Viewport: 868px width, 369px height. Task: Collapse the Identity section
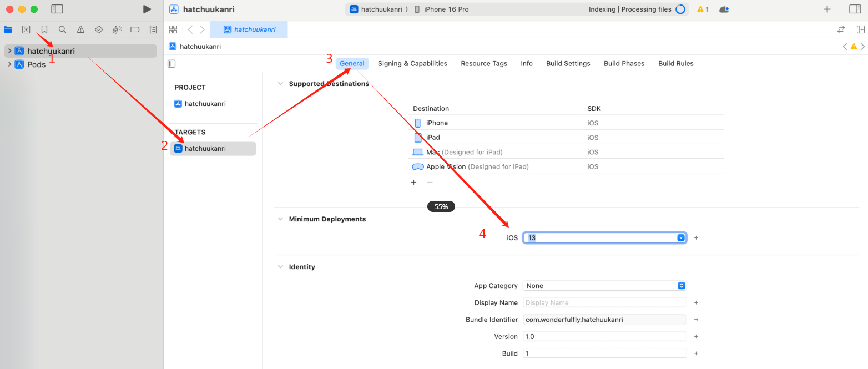tap(280, 267)
